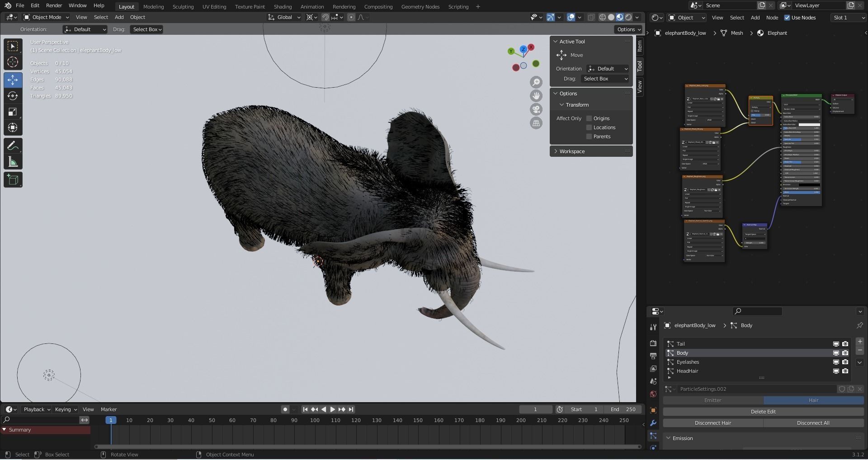Toggle viewport display of the Eyelashes particle system
Screen dimensions: 868x460
pyautogui.click(x=836, y=362)
